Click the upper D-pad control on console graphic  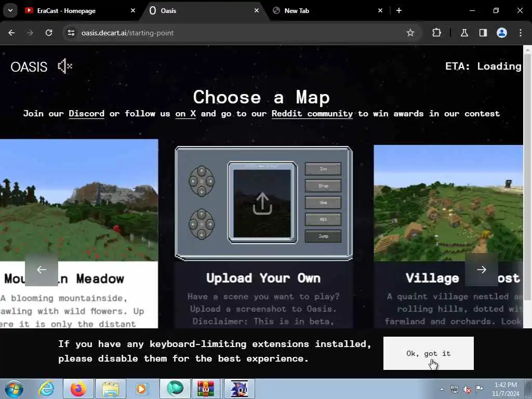tap(202, 181)
